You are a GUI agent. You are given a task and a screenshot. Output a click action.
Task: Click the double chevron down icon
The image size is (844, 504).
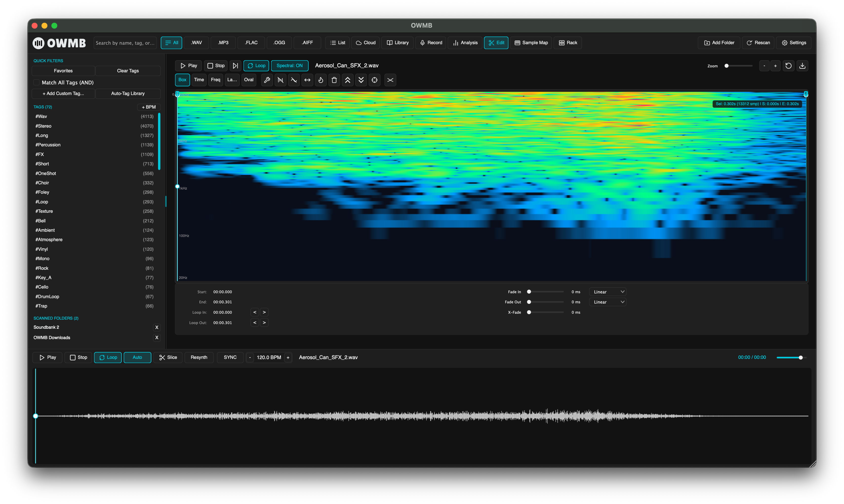pyautogui.click(x=361, y=80)
